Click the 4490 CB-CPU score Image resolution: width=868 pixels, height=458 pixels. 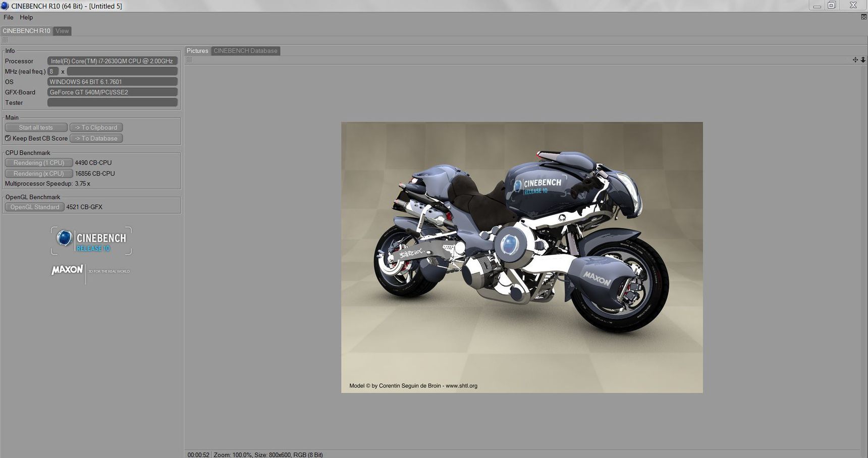point(93,163)
